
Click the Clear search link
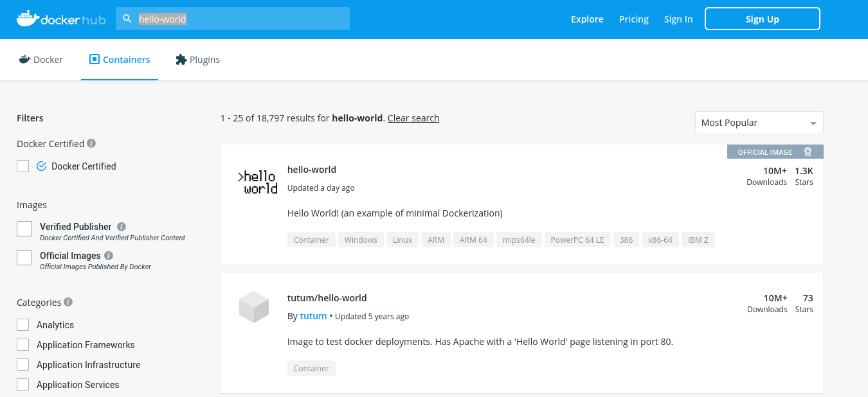(413, 118)
